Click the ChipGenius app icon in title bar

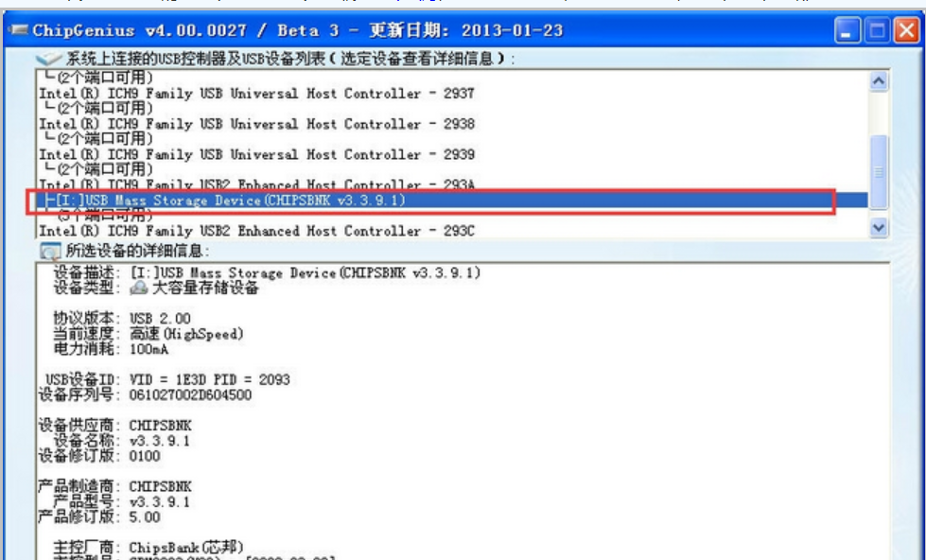coord(19,31)
